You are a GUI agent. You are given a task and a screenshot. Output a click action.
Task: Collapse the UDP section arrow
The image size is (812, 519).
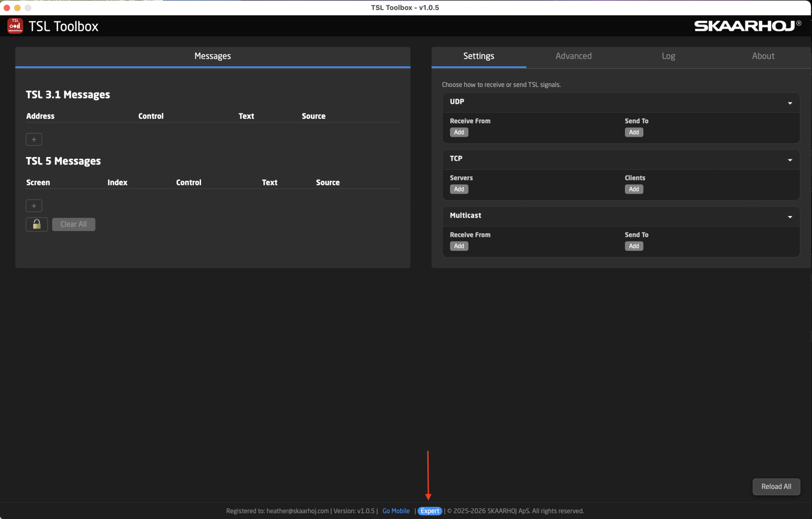(790, 103)
